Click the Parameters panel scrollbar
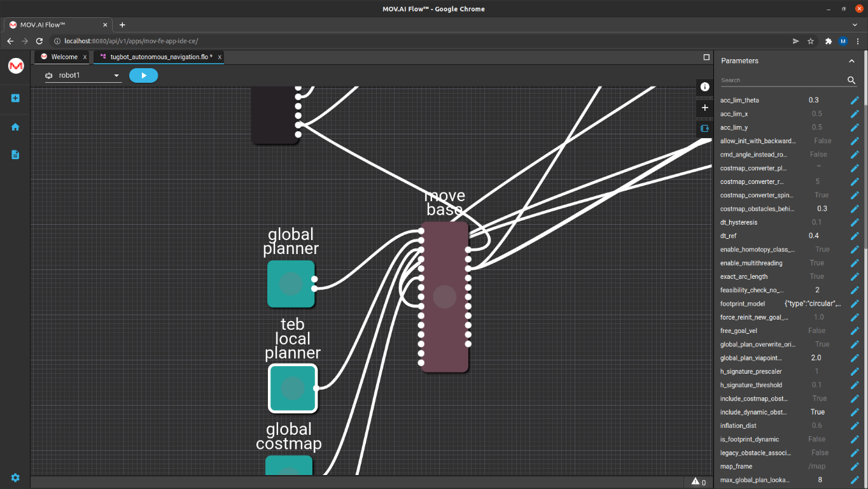Viewport: 868px width, 489px height. 865,178
